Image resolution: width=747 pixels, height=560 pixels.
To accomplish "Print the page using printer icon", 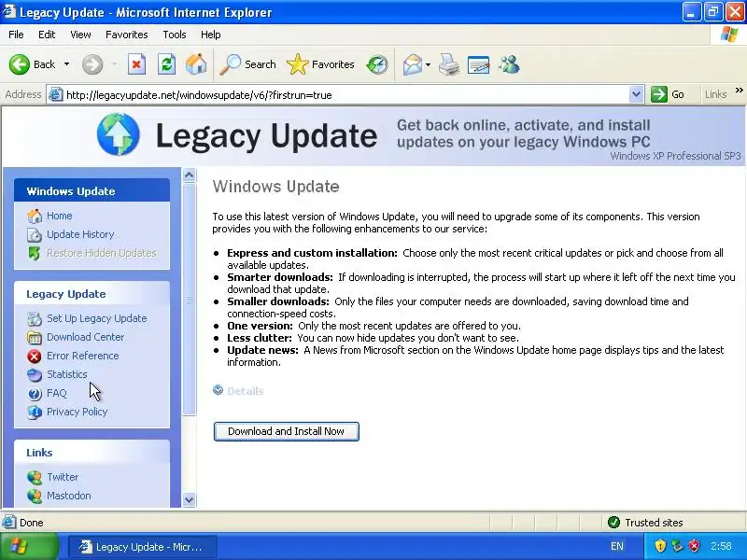I will click(449, 64).
